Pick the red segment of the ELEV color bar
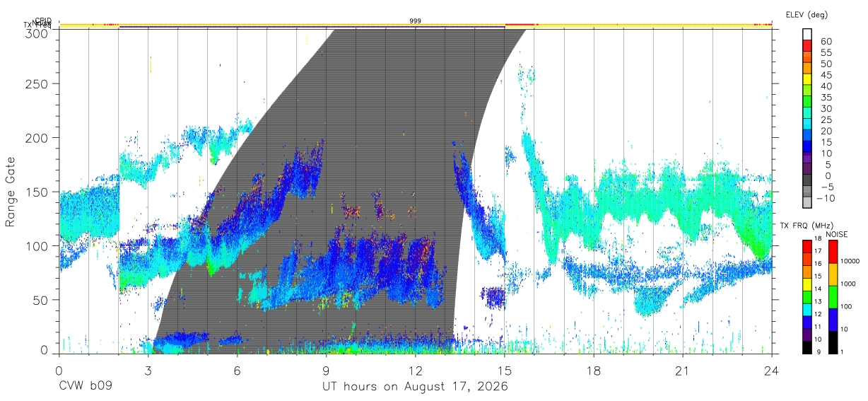Image resolution: width=868 pixels, height=401 pixels. tap(809, 45)
